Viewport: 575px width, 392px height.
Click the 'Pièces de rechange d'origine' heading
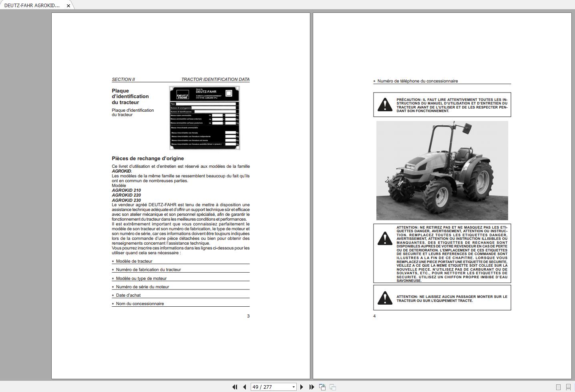pos(148,159)
